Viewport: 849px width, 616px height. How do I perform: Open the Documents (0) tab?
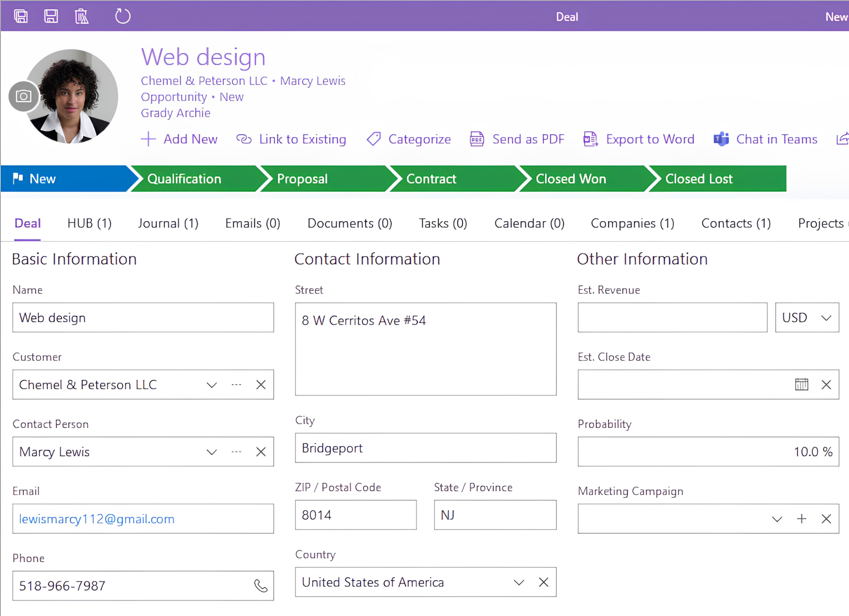point(350,223)
